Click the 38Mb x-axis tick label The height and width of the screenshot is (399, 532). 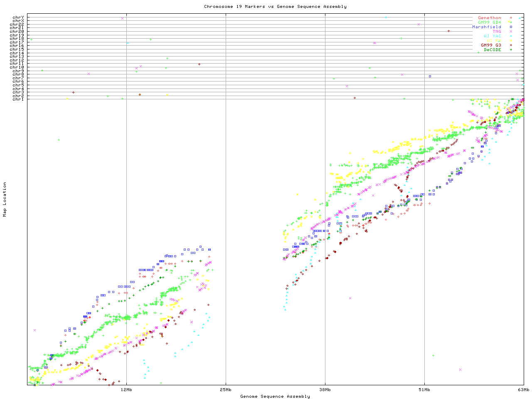pos(325,390)
